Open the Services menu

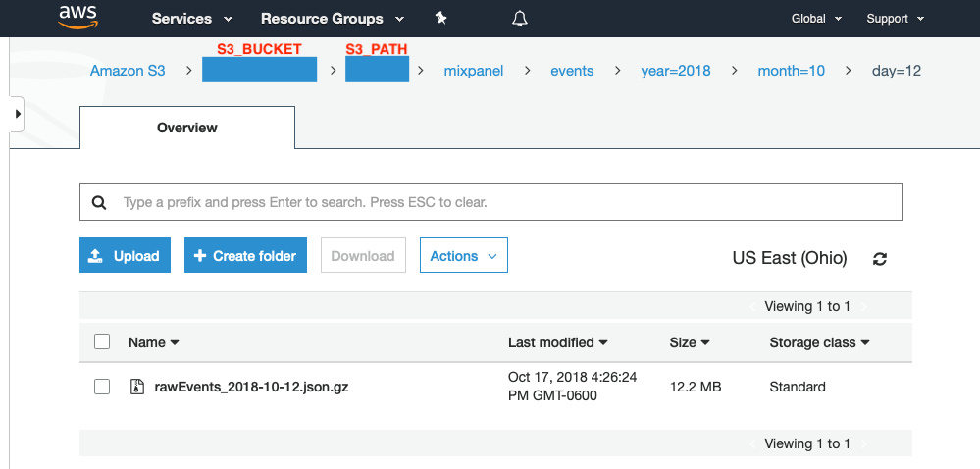[192, 19]
